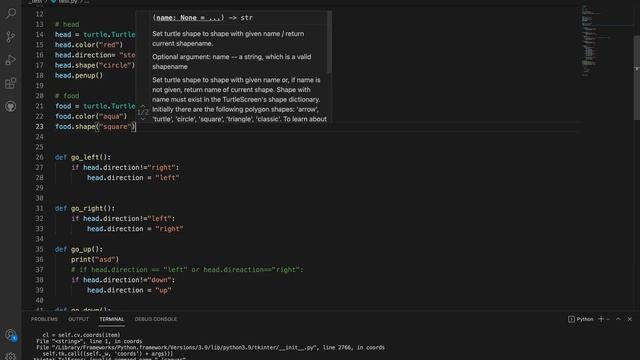Click the parameter hint popup scrollbar

click(x=329, y=42)
